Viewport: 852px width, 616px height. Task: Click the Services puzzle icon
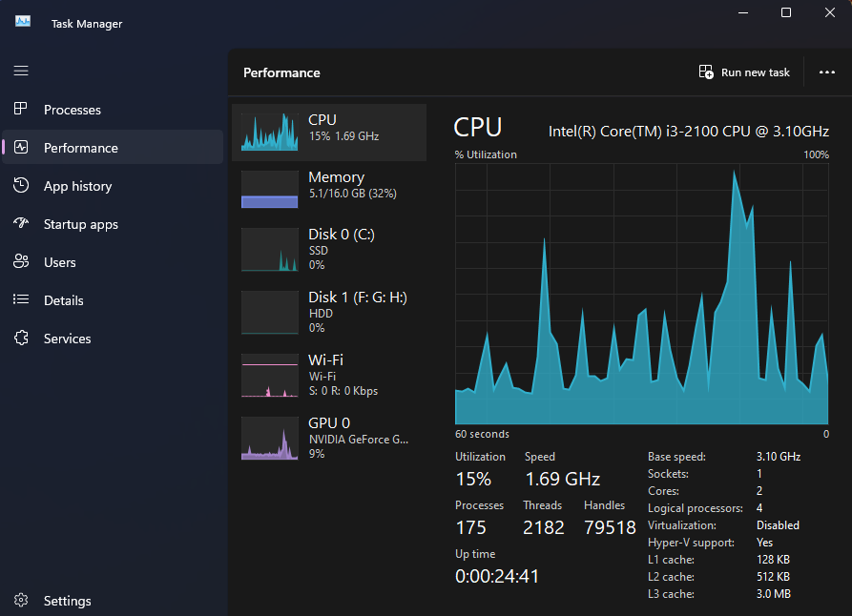(x=21, y=338)
